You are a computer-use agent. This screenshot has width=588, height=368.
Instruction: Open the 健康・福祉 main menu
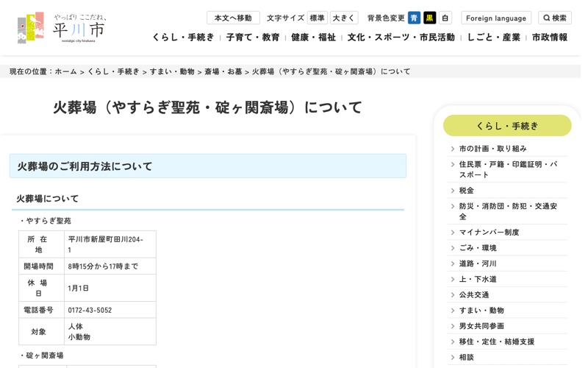tap(313, 38)
